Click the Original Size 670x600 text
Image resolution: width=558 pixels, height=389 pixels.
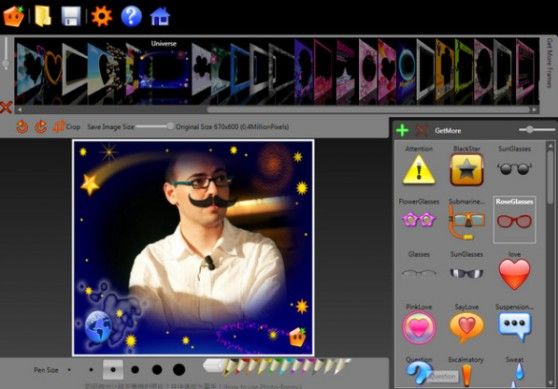tap(232, 127)
